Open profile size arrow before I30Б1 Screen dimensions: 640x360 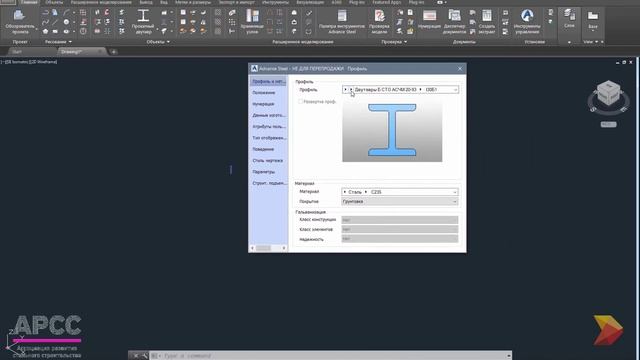(x=420, y=89)
